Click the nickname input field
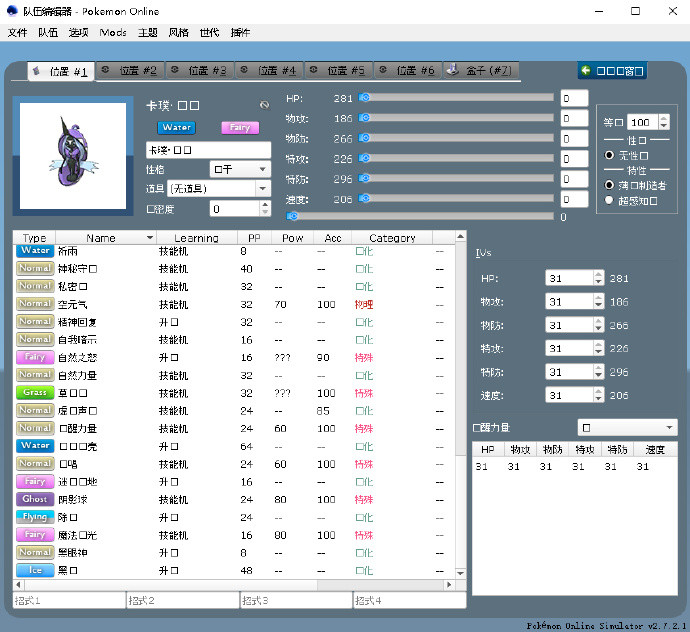 [x=208, y=150]
